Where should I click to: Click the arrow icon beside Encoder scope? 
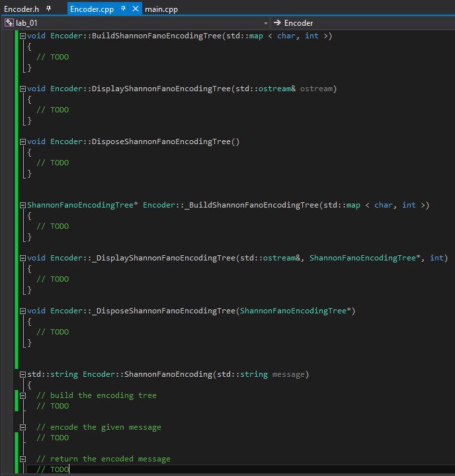pos(277,22)
